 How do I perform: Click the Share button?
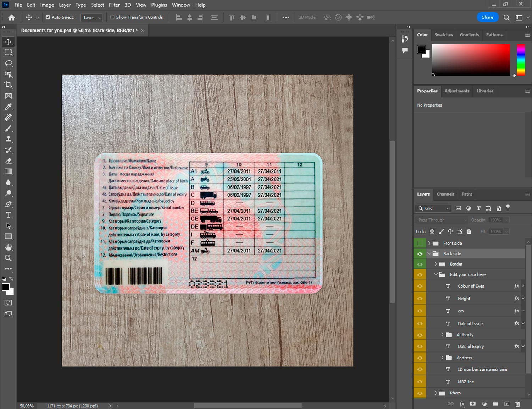pyautogui.click(x=487, y=17)
